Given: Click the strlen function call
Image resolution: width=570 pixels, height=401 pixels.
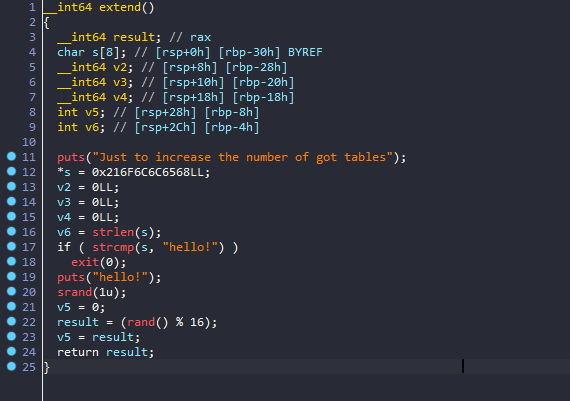Looking at the screenshot, I should click(113, 232).
